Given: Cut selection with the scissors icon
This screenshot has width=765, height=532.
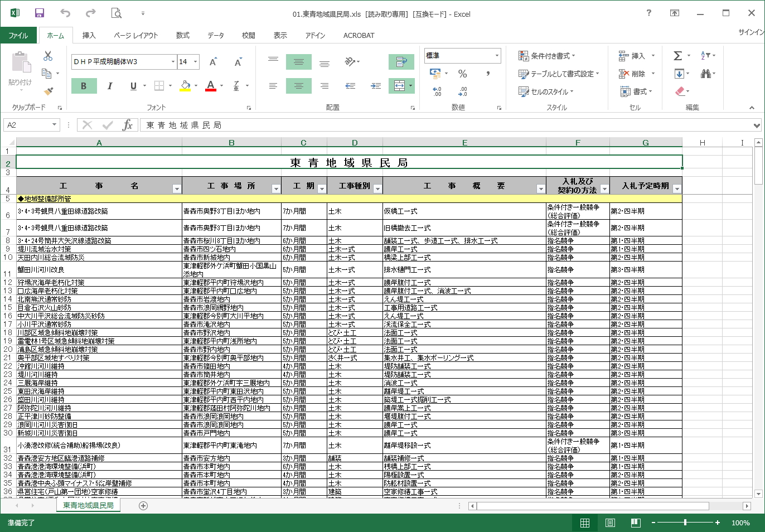Looking at the screenshot, I should tap(48, 56).
